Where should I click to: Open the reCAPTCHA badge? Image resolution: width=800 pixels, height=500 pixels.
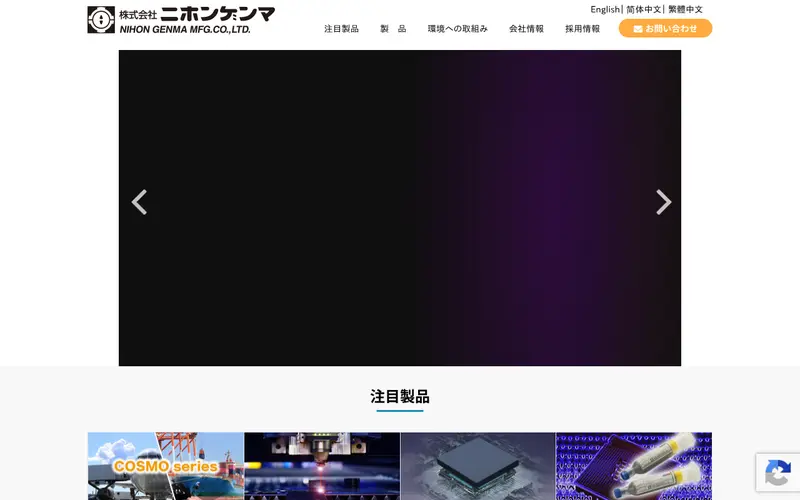(778, 472)
